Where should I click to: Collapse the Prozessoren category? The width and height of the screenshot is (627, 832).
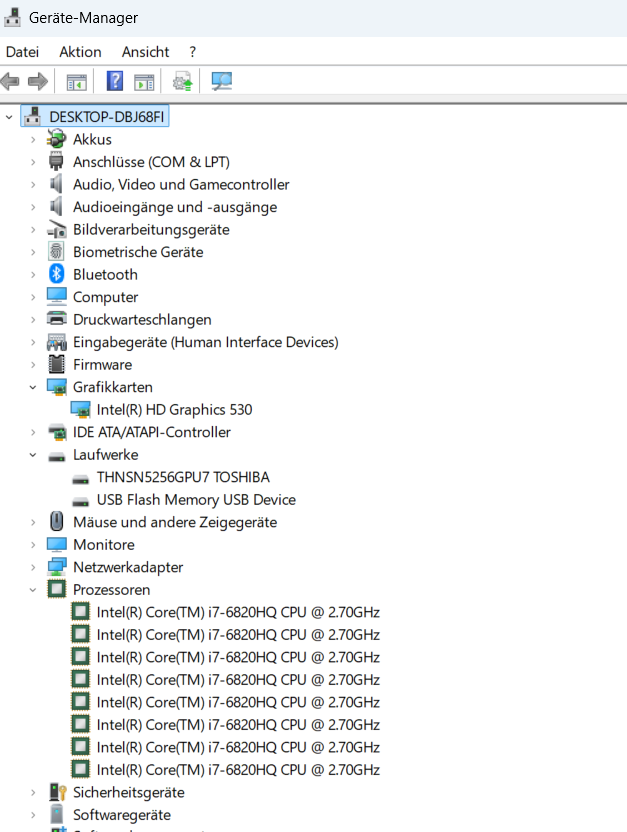(33, 590)
